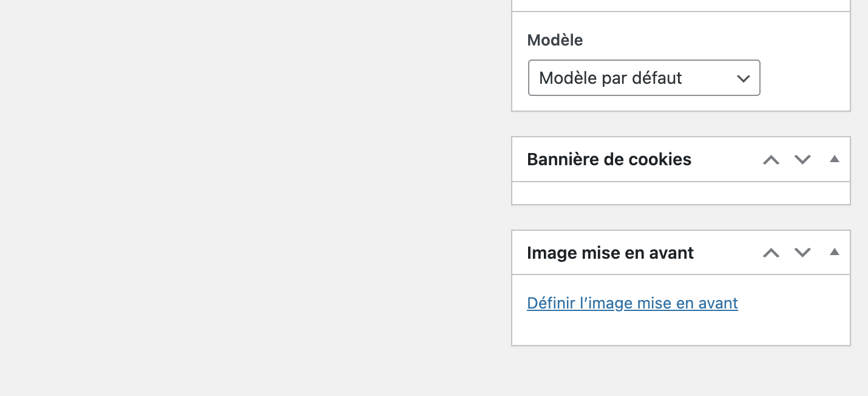
Task: Move Image mise en avant panel down
Action: (x=802, y=253)
